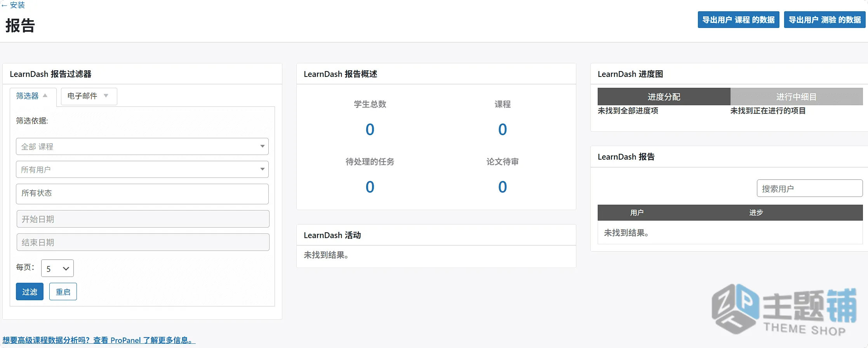Click the 搜索用户 search field

point(810,189)
